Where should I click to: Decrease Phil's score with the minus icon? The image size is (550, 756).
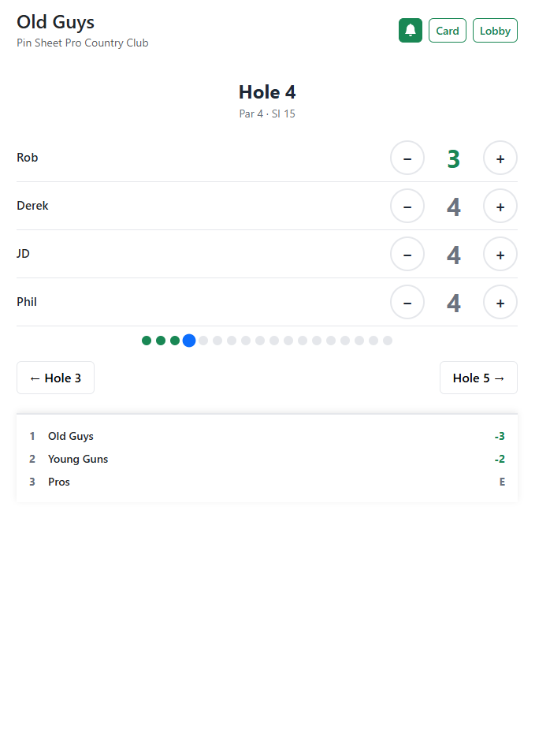pyautogui.click(x=407, y=302)
